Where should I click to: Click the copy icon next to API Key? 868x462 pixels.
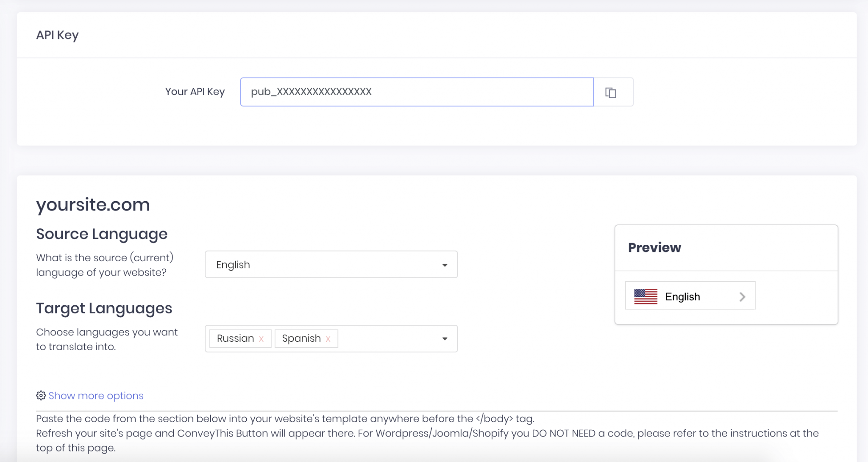point(611,92)
